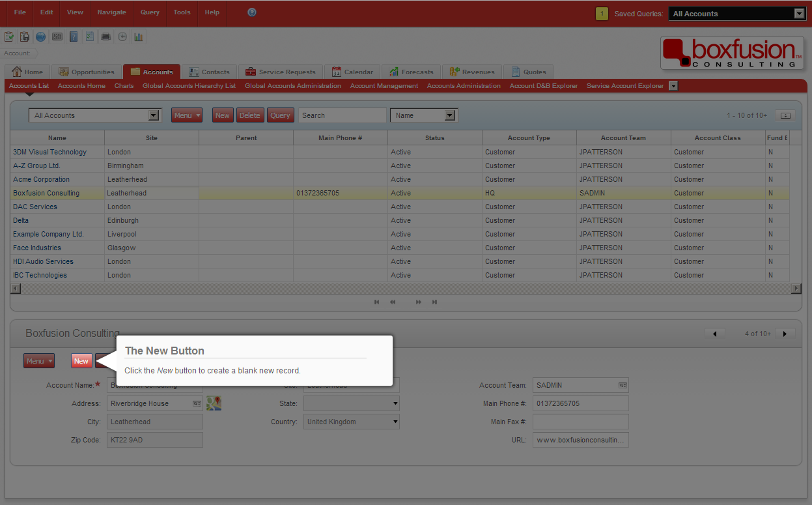Open the Query menu
812x505 pixels.
click(x=150, y=12)
